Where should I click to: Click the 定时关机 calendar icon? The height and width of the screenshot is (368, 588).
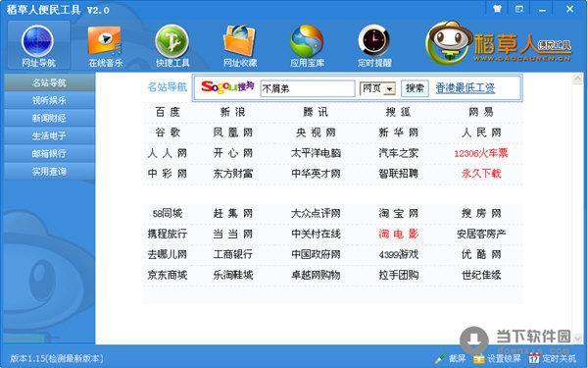point(534,358)
